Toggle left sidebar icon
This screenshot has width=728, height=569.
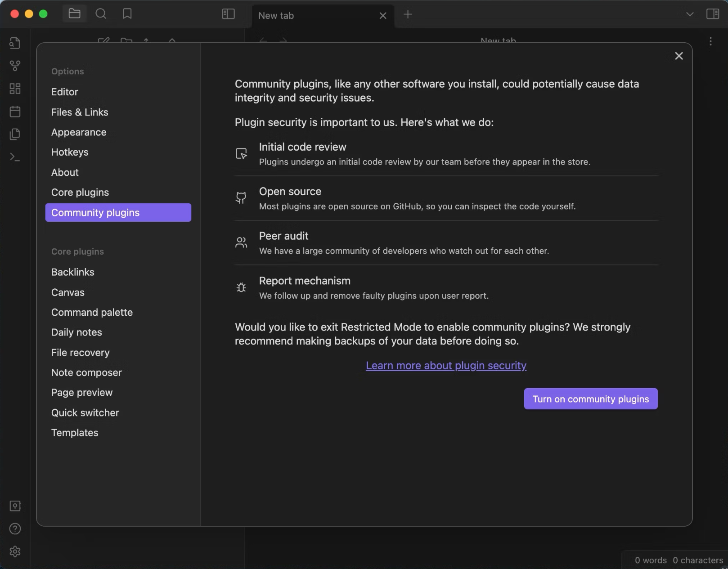(x=228, y=14)
